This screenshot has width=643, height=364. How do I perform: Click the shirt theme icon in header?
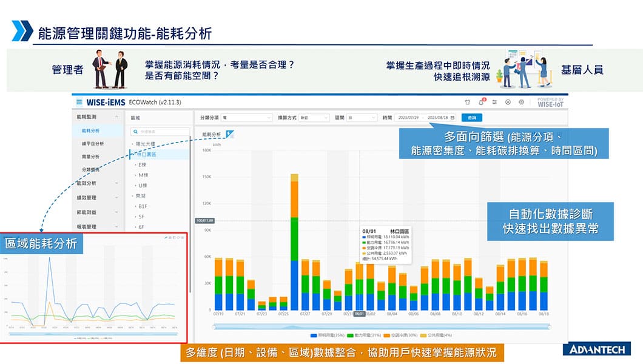(x=468, y=102)
